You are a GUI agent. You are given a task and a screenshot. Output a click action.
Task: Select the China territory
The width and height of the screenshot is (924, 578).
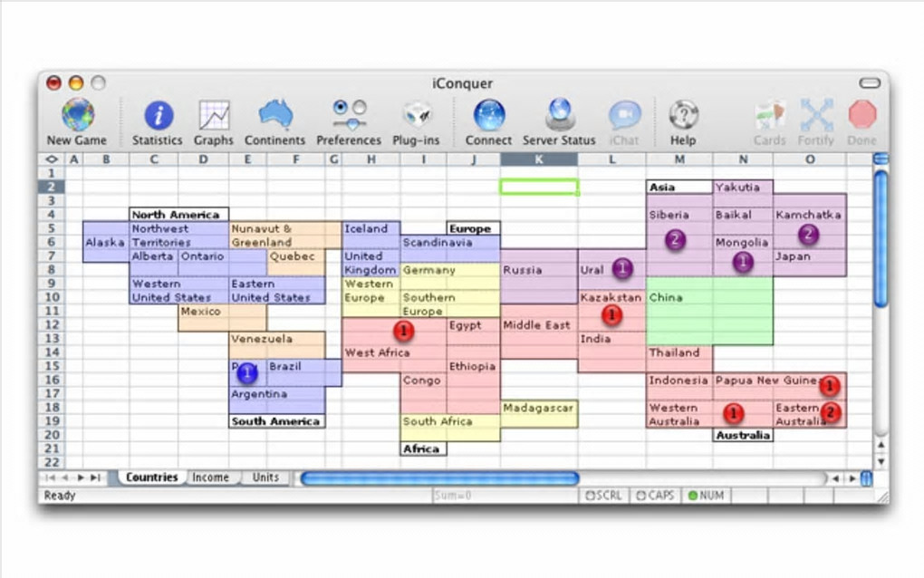[x=709, y=311]
